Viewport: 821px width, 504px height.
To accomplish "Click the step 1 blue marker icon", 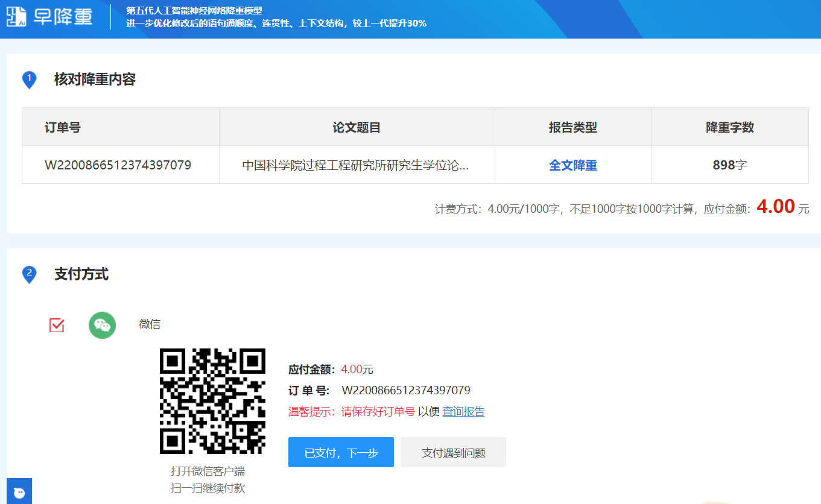I will [x=30, y=80].
